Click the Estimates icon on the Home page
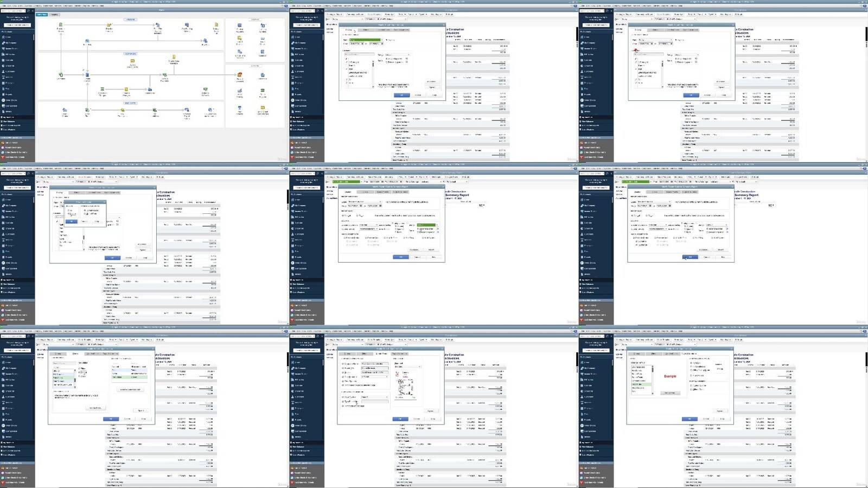The width and height of the screenshot is (868, 488). (x=61, y=75)
